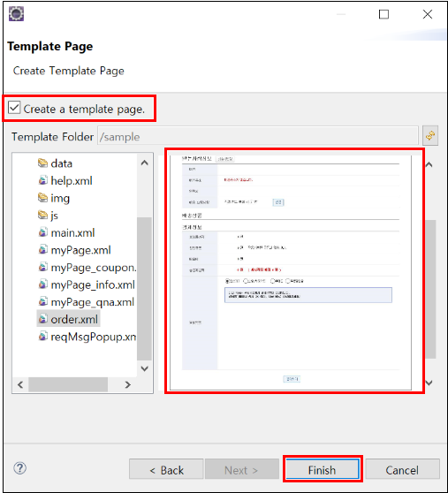Viewport: 448px width, 493px height.
Task: Click the Finish button
Action: pyautogui.click(x=323, y=469)
